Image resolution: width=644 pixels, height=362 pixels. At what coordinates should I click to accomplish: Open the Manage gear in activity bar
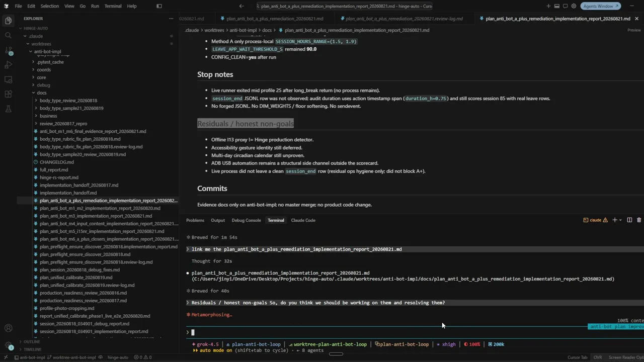coord(8,346)
